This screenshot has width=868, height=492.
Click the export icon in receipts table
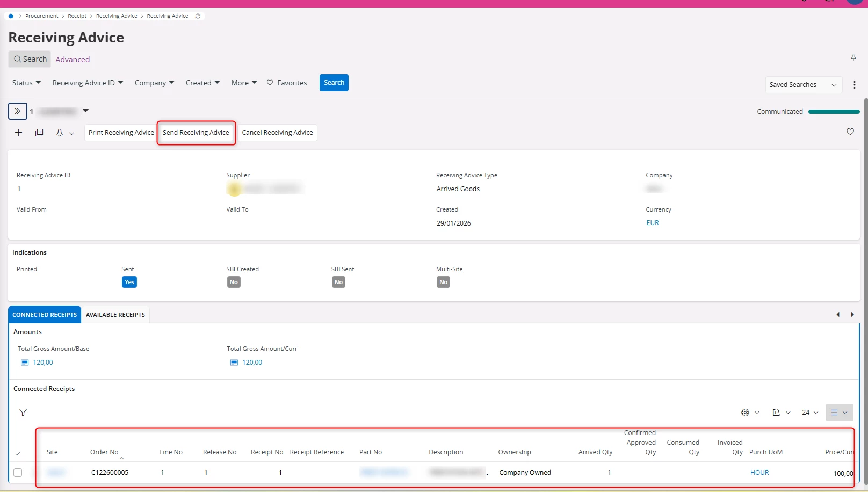pyautogui.click(x=776, y=413)
